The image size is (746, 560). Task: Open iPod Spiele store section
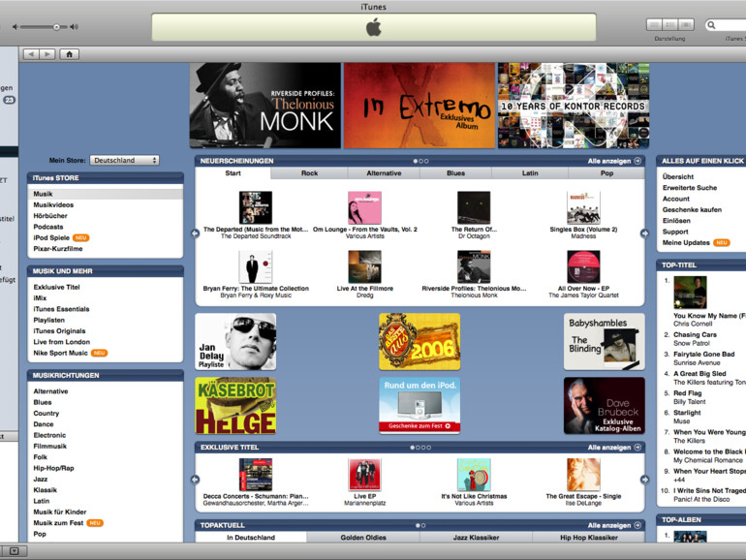(x=51, y=237)
